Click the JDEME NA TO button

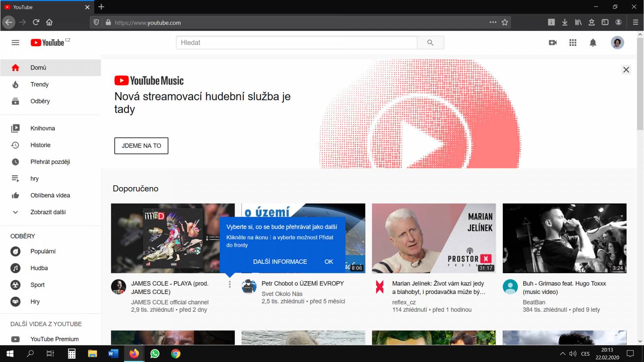click(x=141, y=146)
